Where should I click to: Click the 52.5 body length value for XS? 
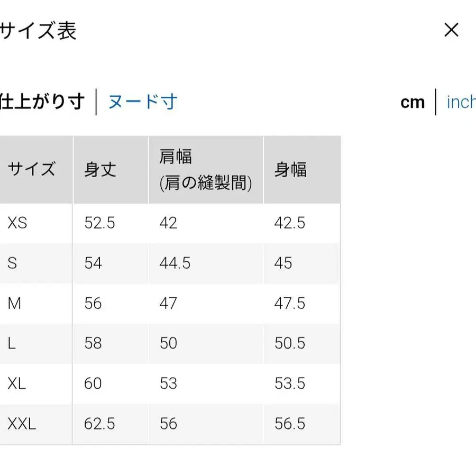click(99, 223)
